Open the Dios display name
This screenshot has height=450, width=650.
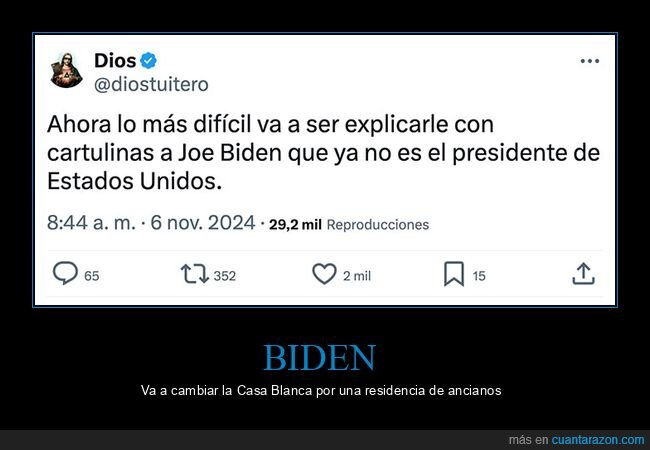[115, 61]
